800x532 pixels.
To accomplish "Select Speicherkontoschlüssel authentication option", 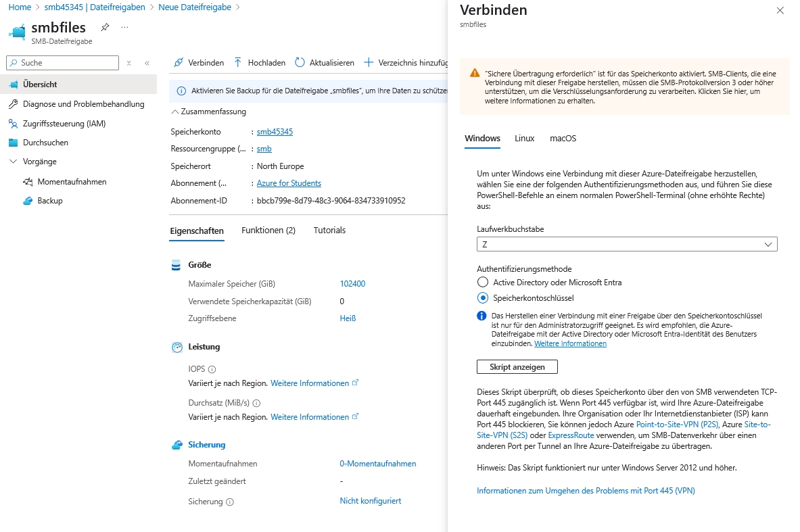I will (483, 297).
